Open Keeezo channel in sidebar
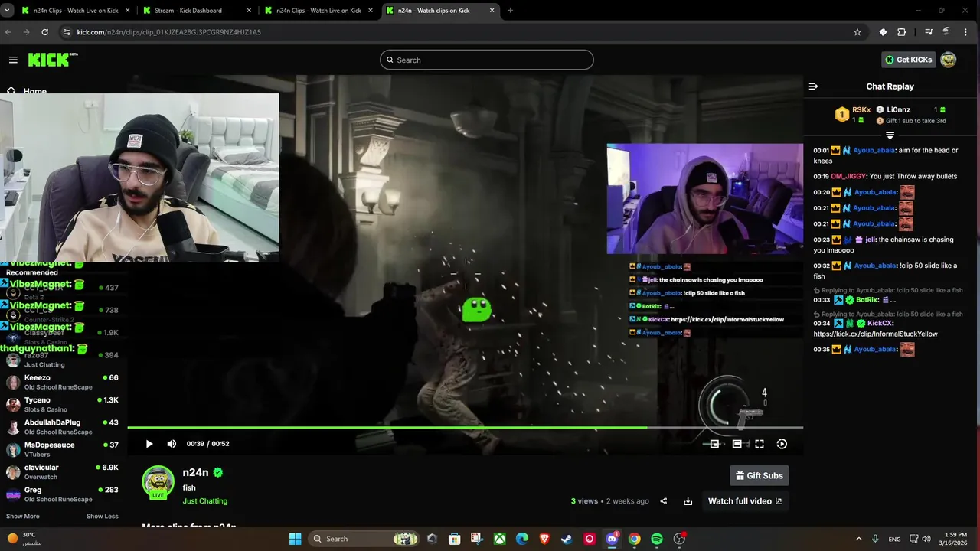 [61, 382]
